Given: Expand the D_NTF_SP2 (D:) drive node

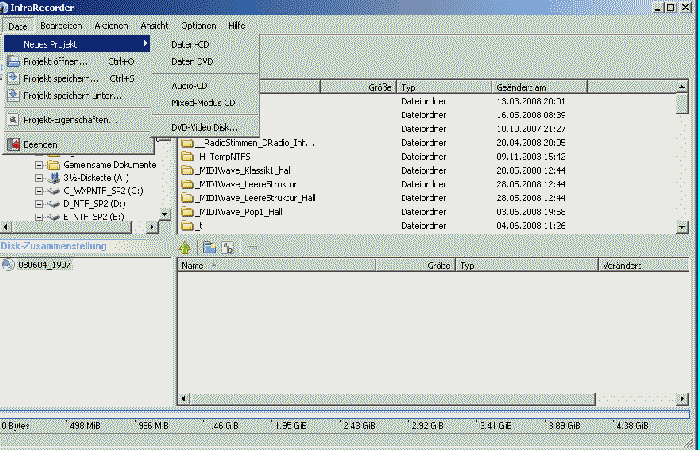Looking at the screenshot, I should [x=40, y=203].
